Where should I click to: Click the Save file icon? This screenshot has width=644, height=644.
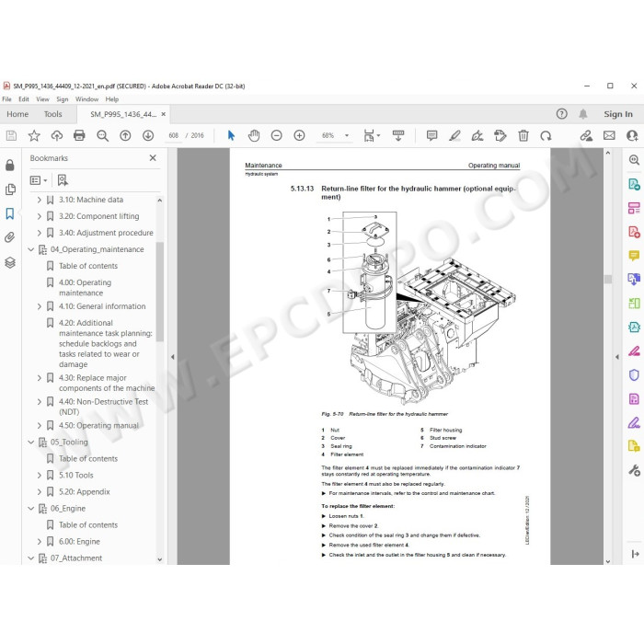pyautogui.click(x=11, y=135)
